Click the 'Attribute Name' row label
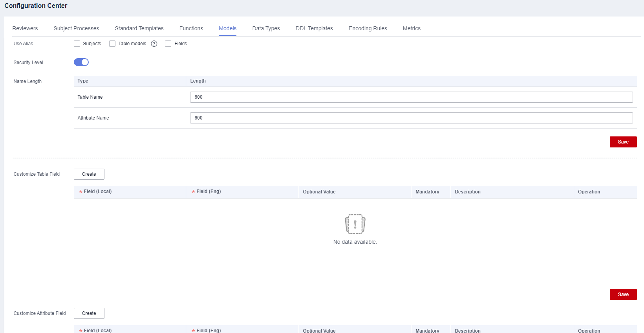 click(93, 118)
